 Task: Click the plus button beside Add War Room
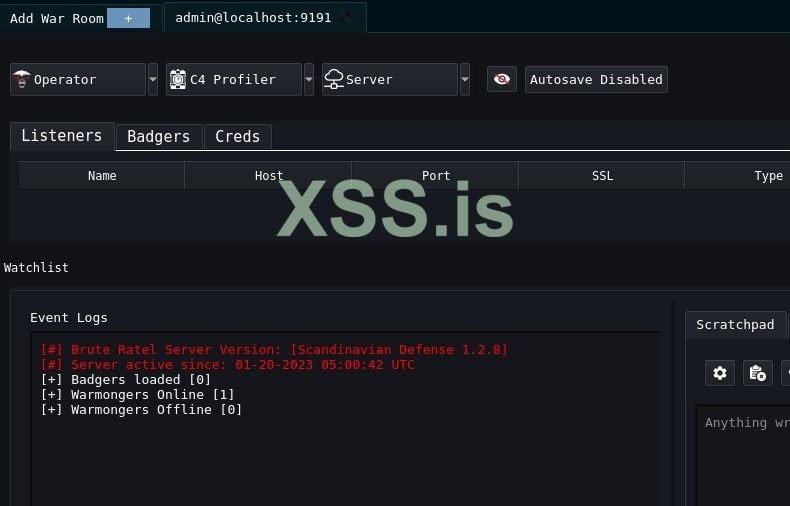coord(128,19)
